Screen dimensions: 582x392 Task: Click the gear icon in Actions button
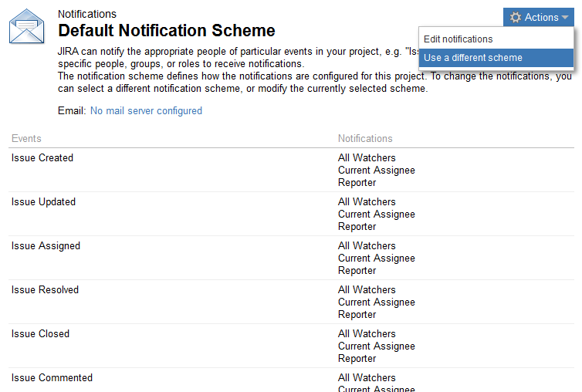(516, 17)
